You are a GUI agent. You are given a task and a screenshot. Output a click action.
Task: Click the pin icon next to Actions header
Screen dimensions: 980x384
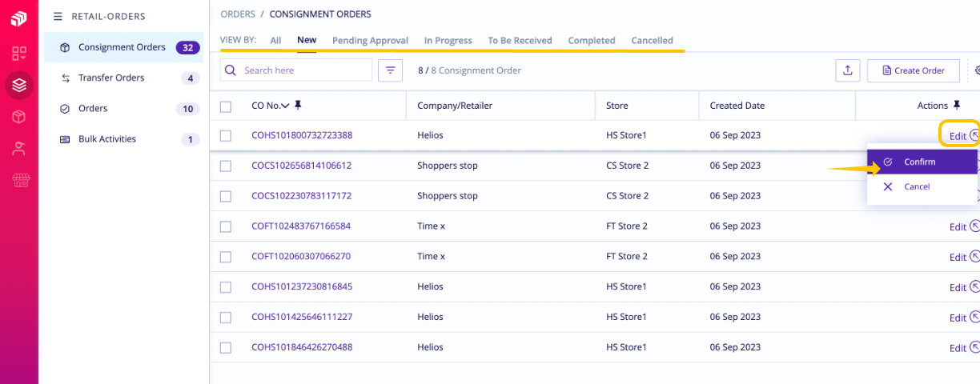tap(956, 106)
